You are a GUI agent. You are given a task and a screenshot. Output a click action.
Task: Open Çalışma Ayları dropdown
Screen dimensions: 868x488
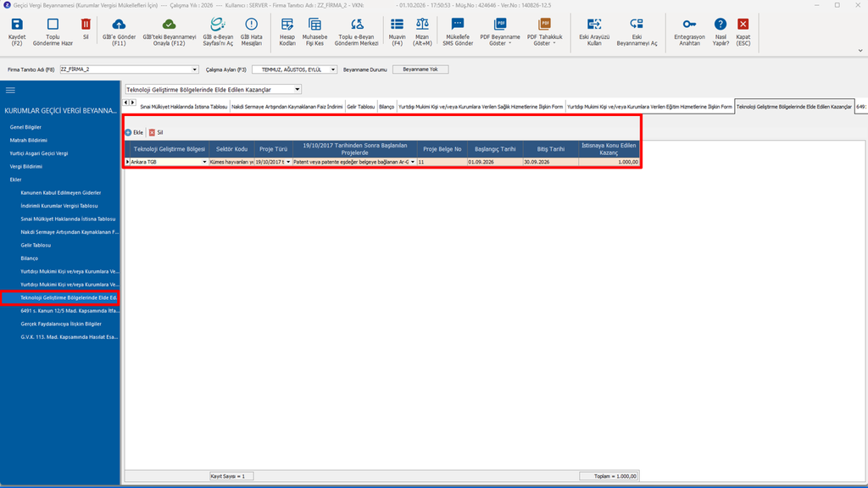pos(332,69)
